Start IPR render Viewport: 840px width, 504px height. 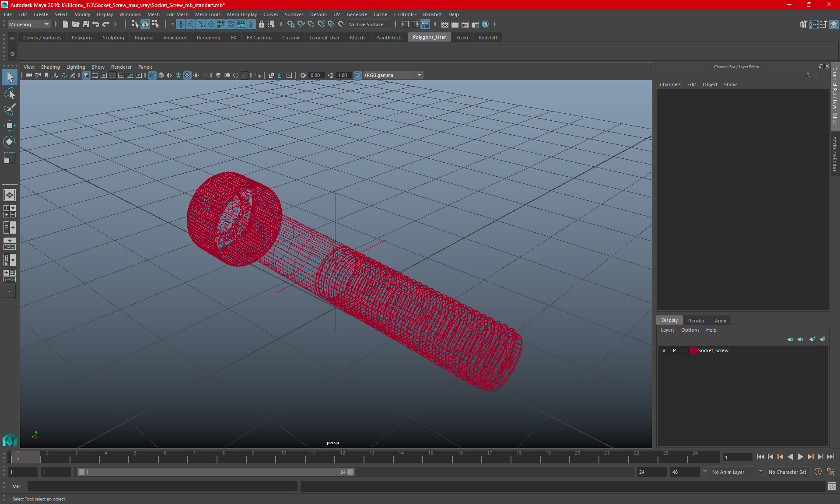click(x=465, y=24)
